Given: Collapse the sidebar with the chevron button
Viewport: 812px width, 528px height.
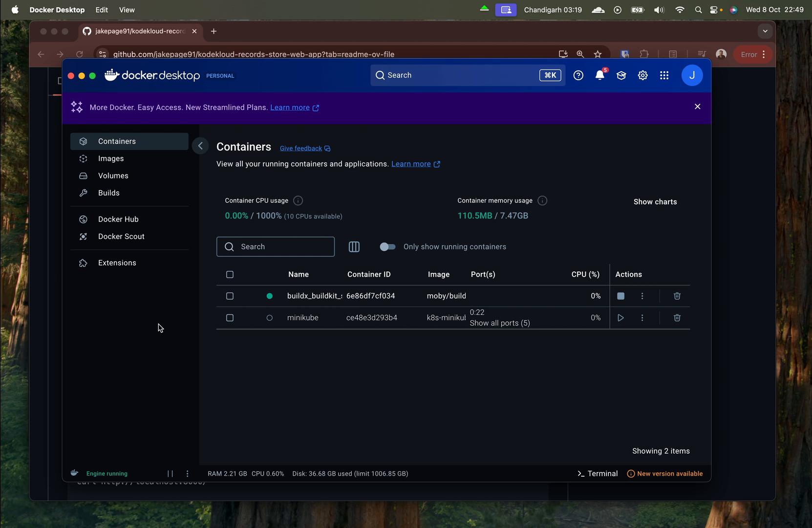Looking at the screenshot, I should coord(200,146).
